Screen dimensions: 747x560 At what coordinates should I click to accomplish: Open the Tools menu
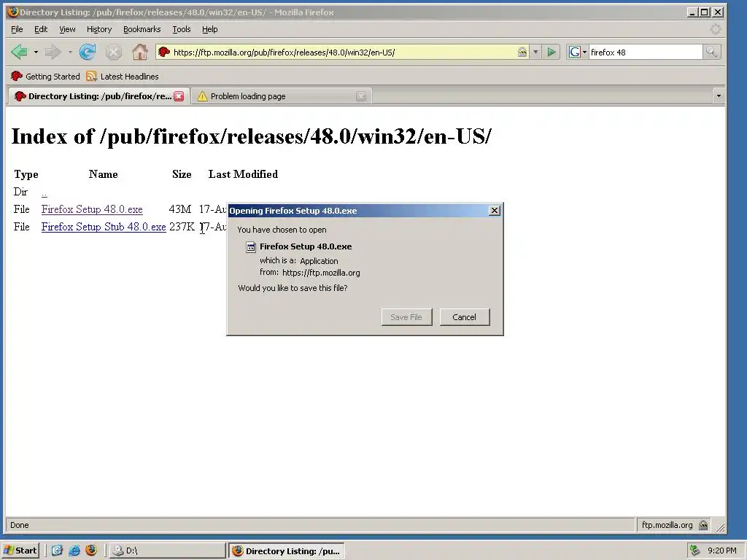point(182,29)
